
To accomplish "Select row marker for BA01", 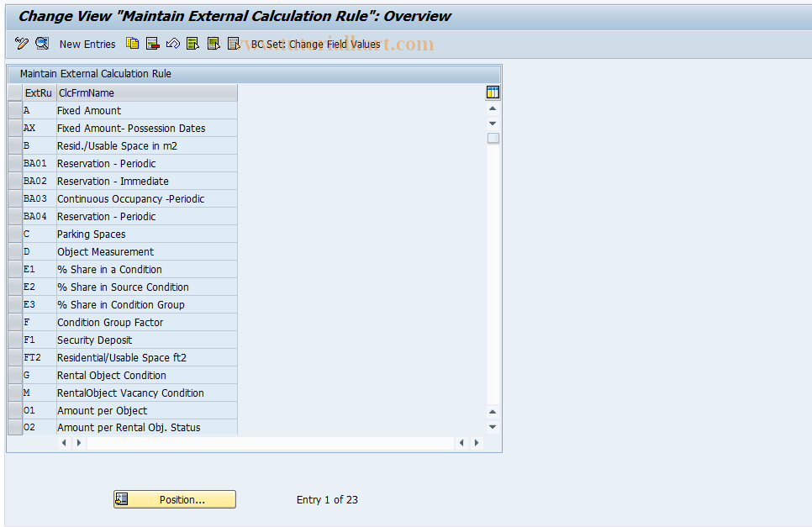I will 15,163.
